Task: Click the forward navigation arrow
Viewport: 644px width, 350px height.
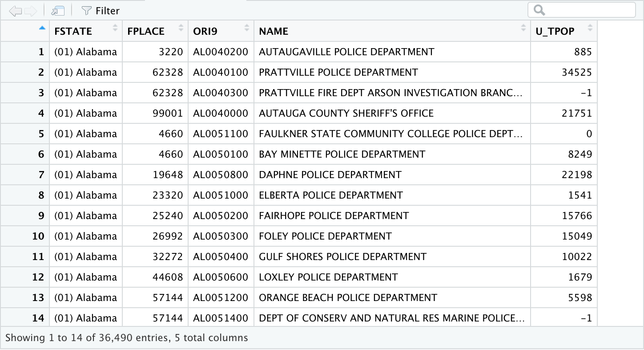Action: 30,10
